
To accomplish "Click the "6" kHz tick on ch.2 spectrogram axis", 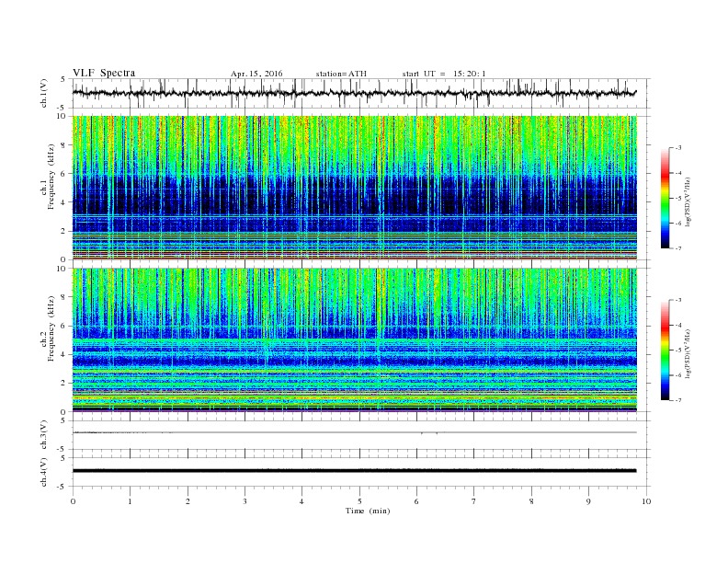I will (64, 326).
